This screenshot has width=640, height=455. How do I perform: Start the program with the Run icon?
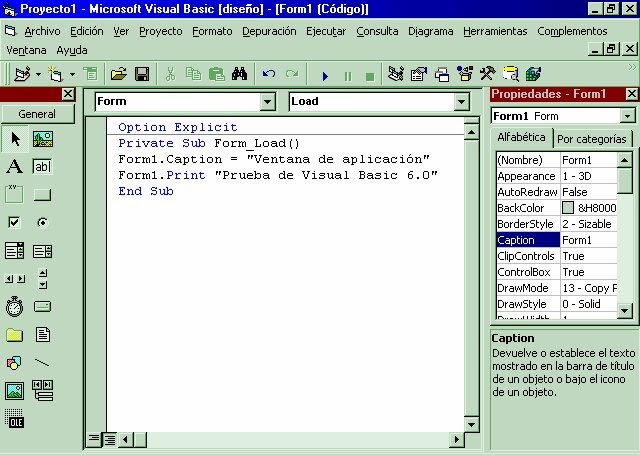click(x=325, y=76)
